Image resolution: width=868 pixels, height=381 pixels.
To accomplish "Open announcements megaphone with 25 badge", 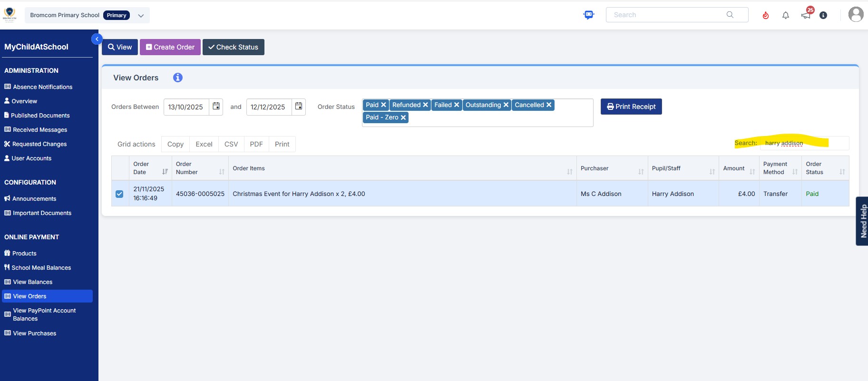I will 806,15.
